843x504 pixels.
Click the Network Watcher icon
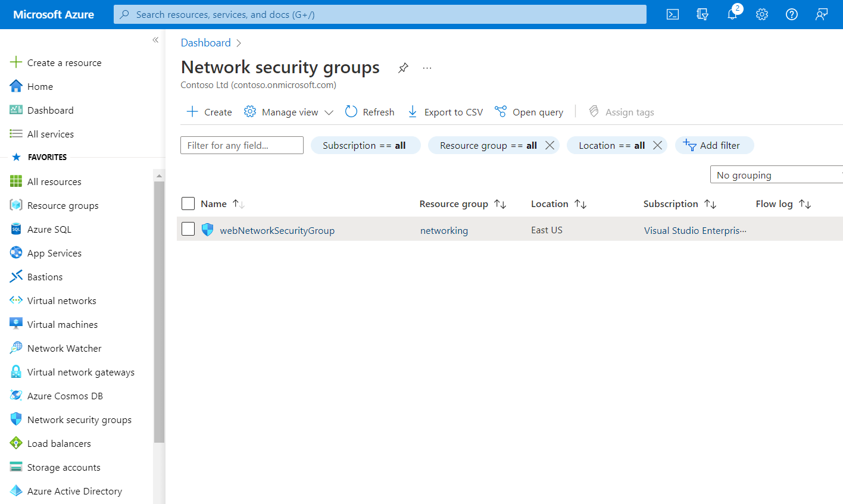(16, 348)
